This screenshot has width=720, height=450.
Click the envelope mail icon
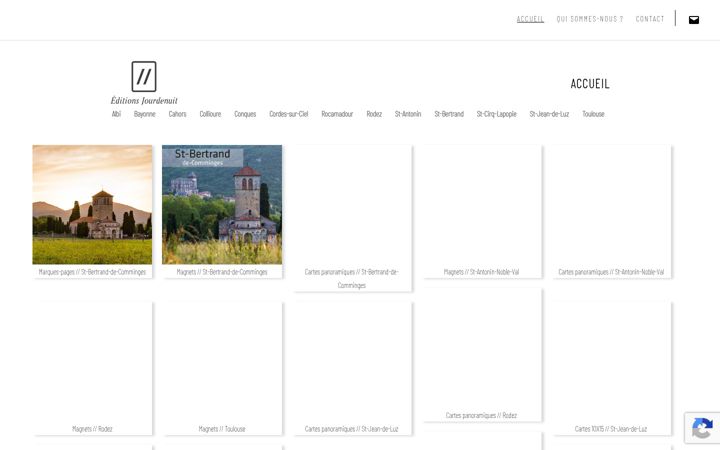(693, 20)
